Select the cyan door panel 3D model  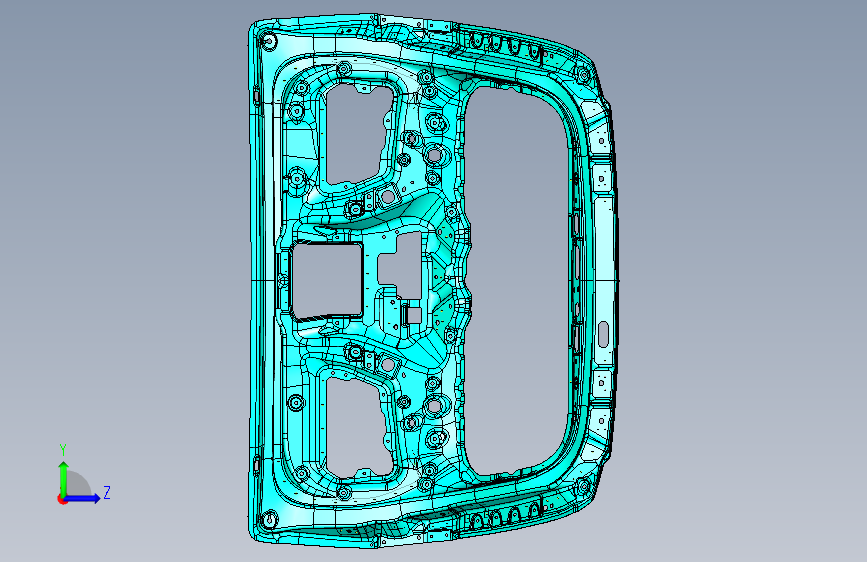point(435,280)
